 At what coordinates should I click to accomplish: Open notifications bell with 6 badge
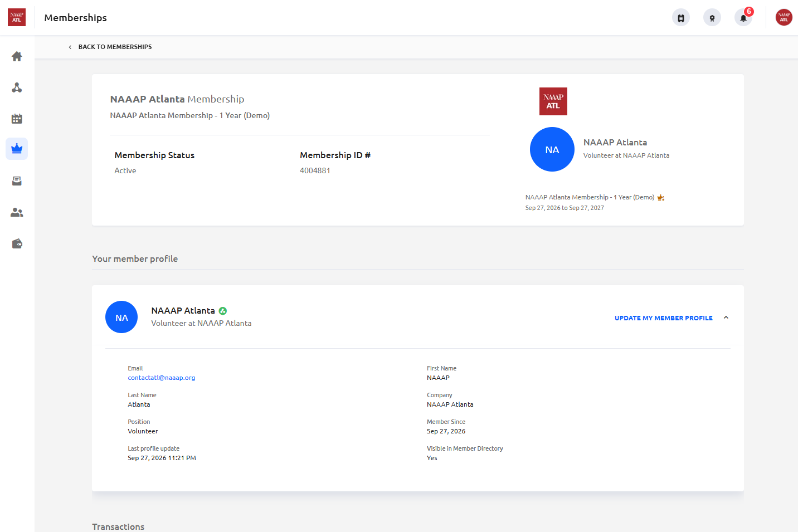[x=743, y=18]
